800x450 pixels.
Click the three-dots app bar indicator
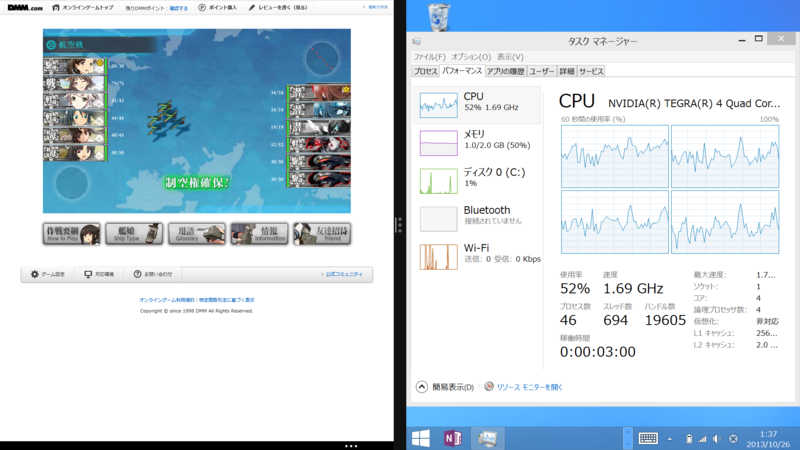(351, 446)
